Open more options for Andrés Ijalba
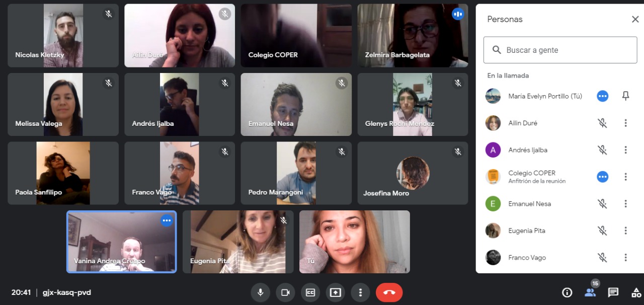This screenshot has width=644, height=305. [x=626, y=150]
